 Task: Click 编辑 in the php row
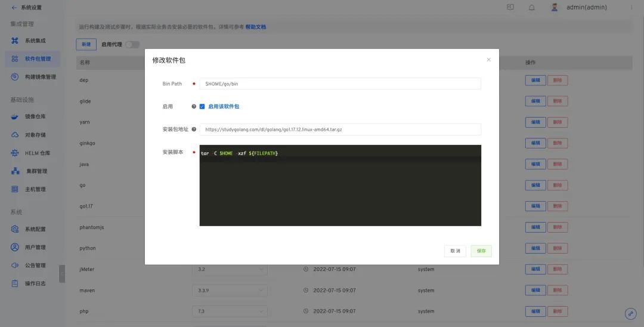[535, 311]
